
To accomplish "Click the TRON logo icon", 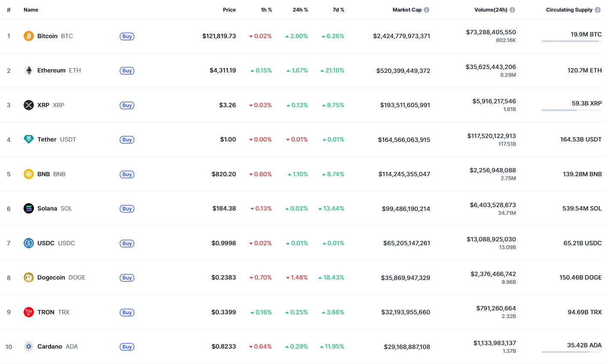I will click(29, 312).
